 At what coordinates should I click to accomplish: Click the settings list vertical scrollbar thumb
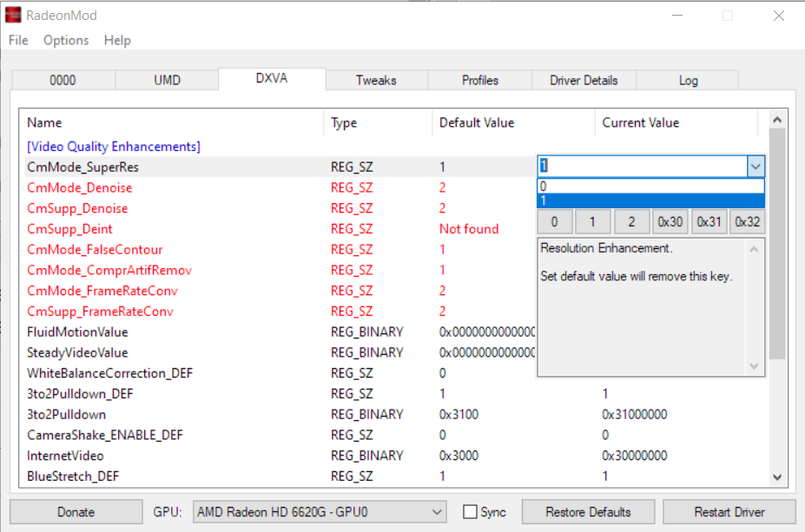click(777, 244)
